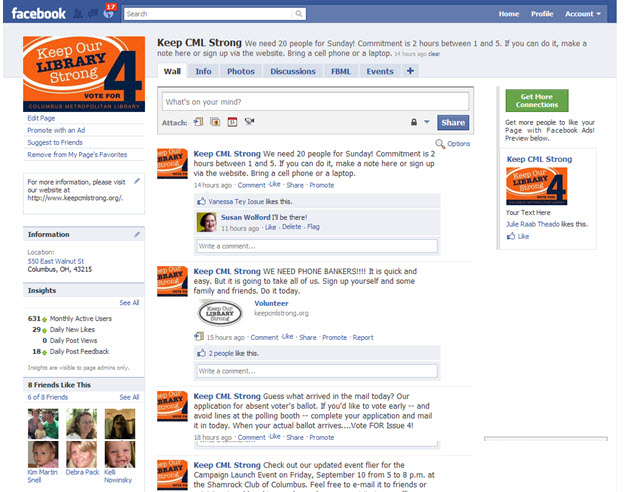This screenshot has height=492, width=631.
Task: Click Promote with an Ad link
Action: 56,130
